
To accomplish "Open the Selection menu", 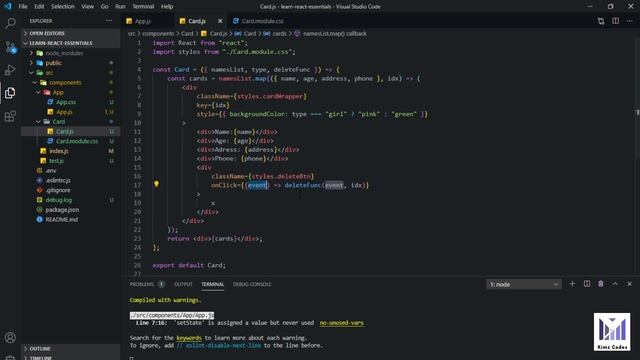I will 62,7.
